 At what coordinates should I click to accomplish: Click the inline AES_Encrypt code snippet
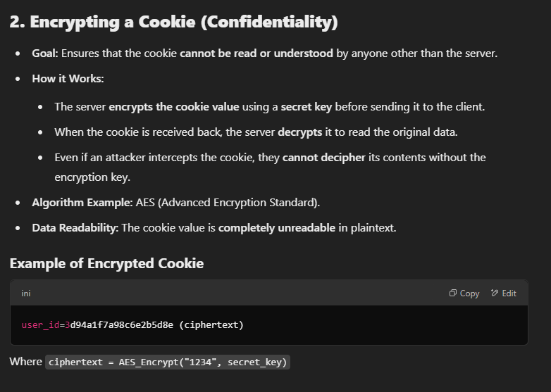168,362
